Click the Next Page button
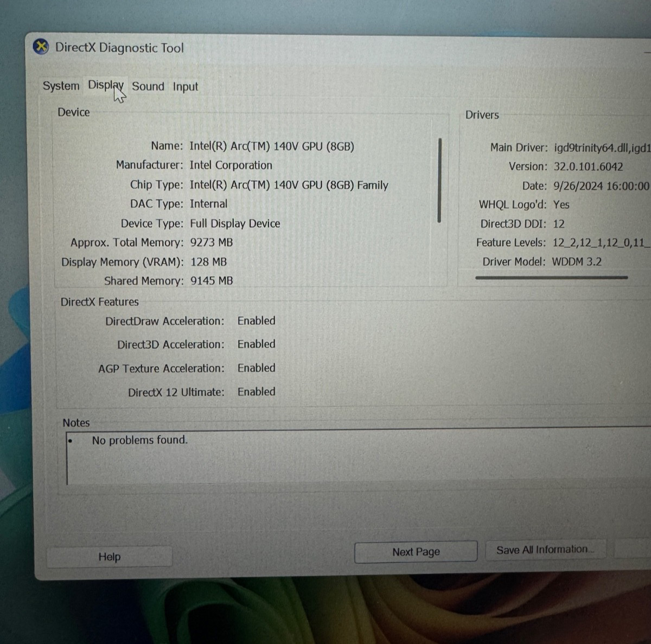 coord(416,552)
